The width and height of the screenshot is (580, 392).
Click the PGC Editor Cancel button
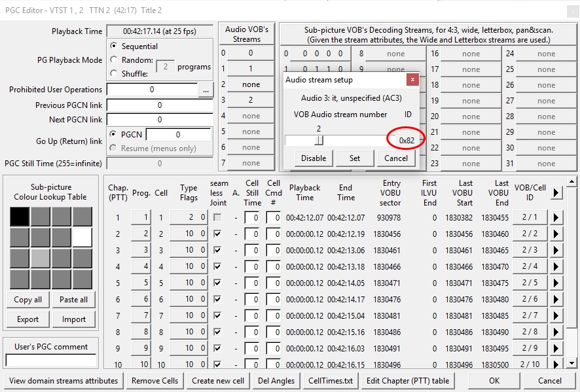tap(550, 381)
